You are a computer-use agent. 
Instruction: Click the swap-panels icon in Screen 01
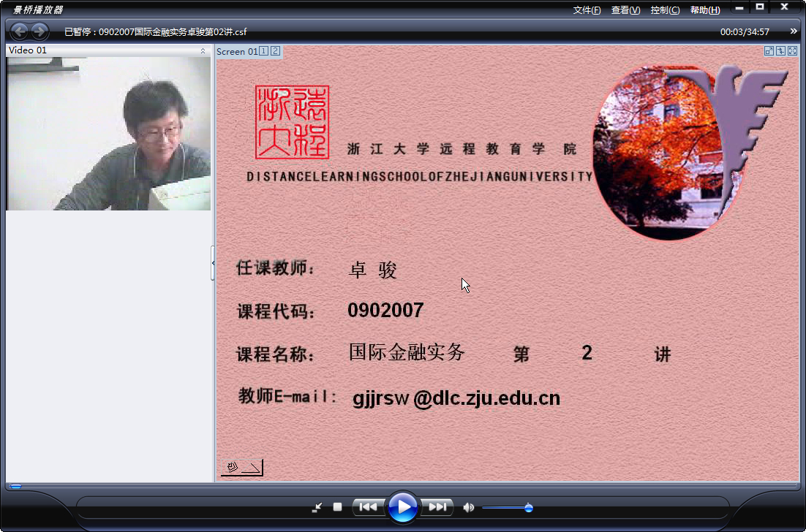[781, 51]
